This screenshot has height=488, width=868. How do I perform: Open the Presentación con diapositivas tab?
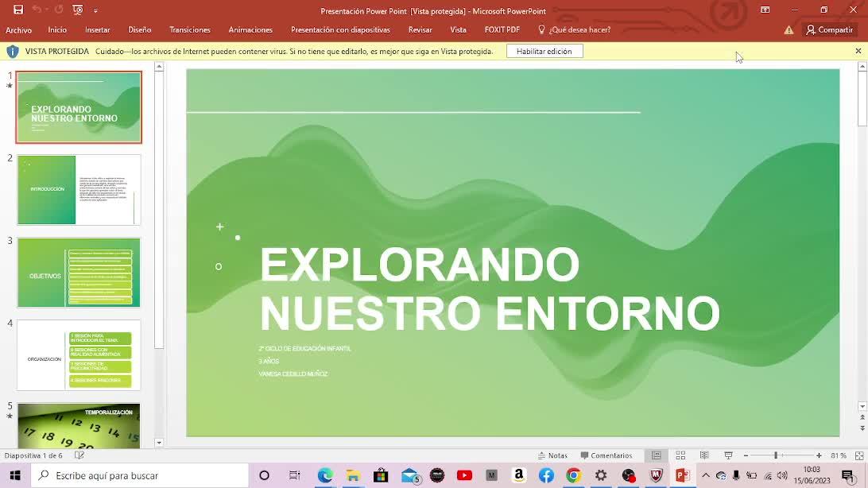pos(340,30)
